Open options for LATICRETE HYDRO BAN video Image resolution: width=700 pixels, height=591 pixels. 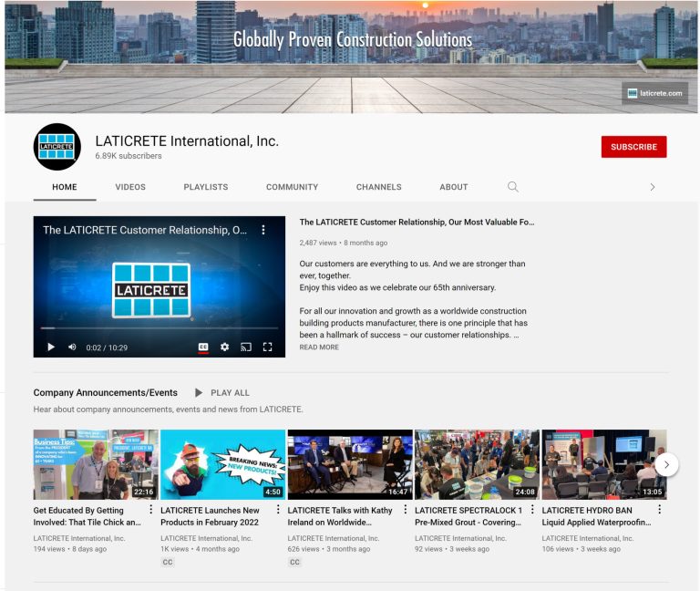point(659,509)
